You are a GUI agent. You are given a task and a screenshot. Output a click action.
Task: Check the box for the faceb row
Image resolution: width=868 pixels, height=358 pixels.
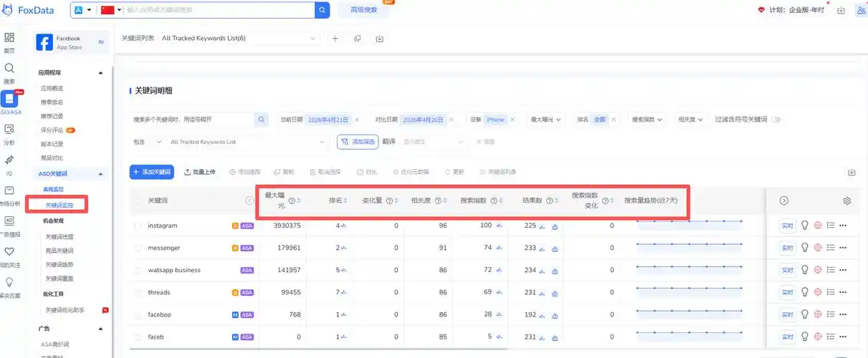click(x=138, y=337)
